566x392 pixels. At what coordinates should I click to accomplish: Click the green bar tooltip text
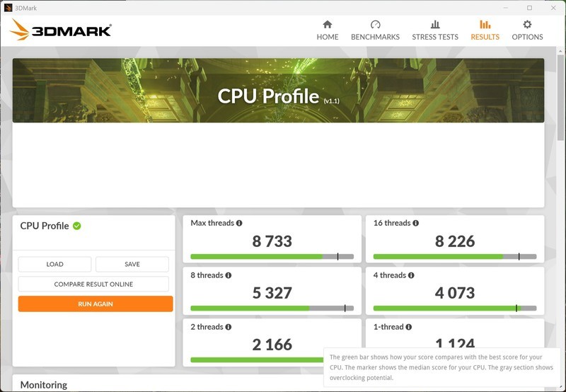tap(441, 367)
